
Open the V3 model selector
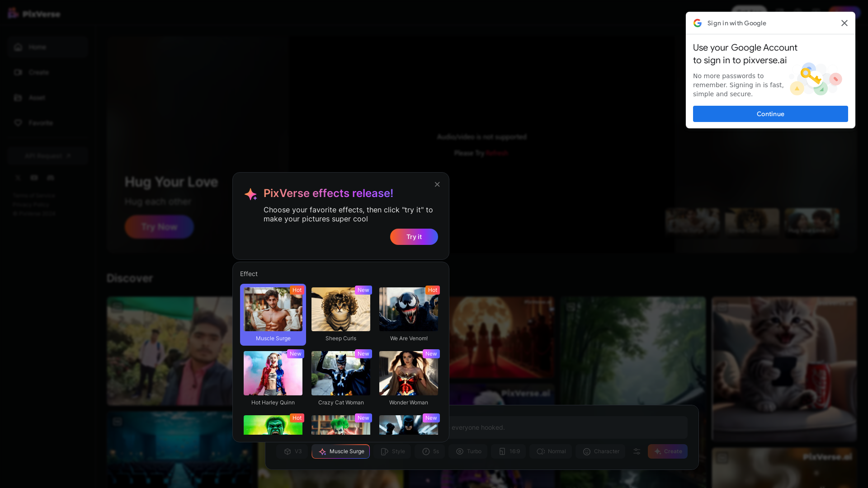[292, 451]
